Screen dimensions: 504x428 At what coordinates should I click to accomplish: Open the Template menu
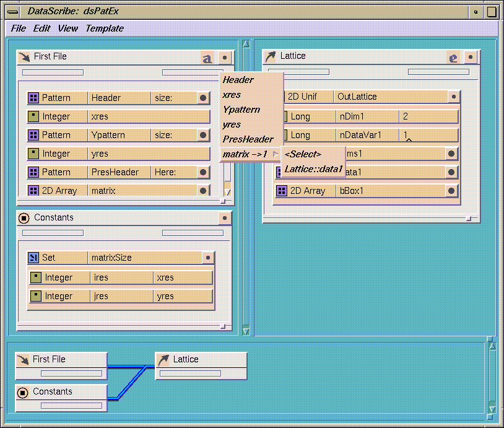[x=105, y=28]
